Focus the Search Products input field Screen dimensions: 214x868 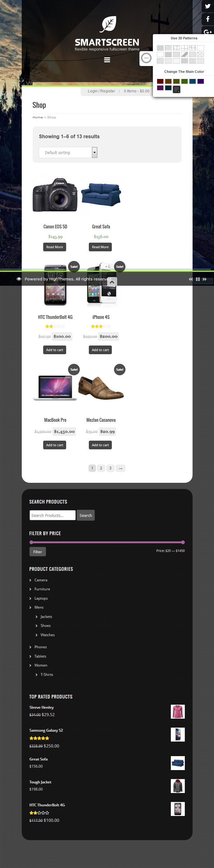click(52, 515)
